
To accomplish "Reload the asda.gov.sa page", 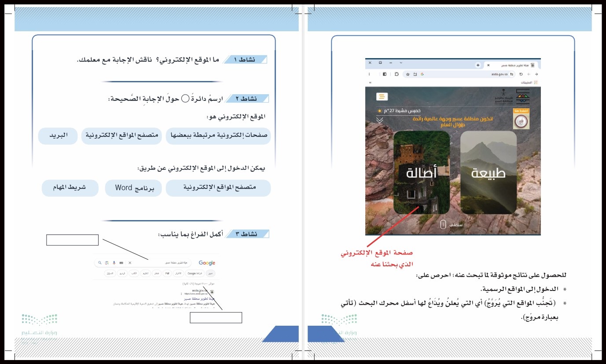I will pos(521,74).
